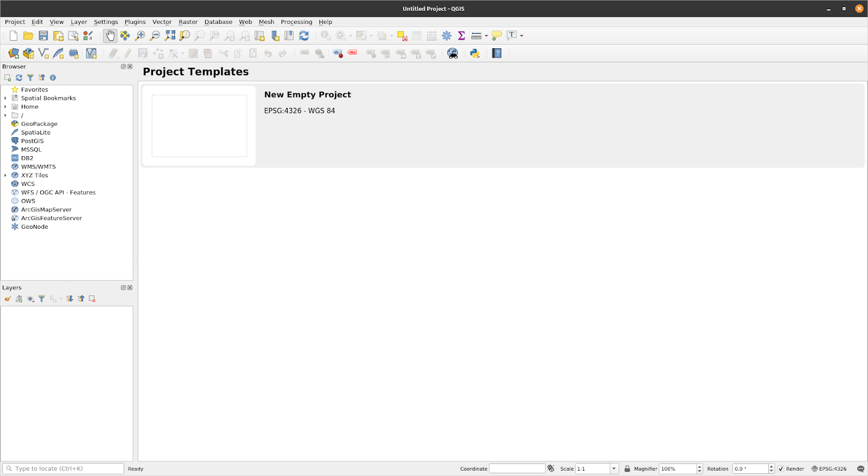The height and width of the screenshot is (476, 868).
Task: Open Messages log icon in status bar
Action: [x=860, y=469]
